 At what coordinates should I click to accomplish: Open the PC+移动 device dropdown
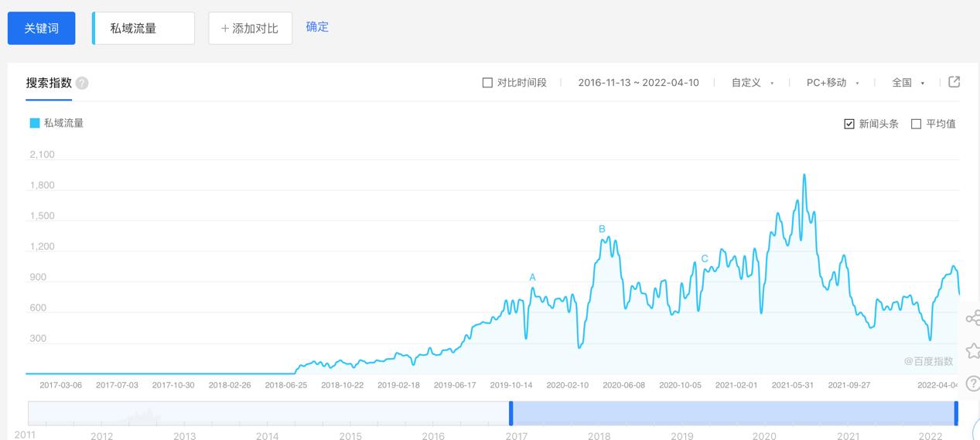833,83
